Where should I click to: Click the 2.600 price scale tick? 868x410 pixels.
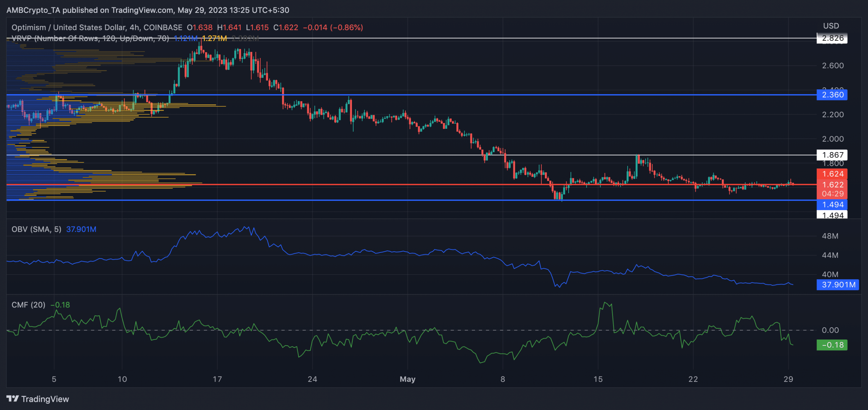point(833,66)
